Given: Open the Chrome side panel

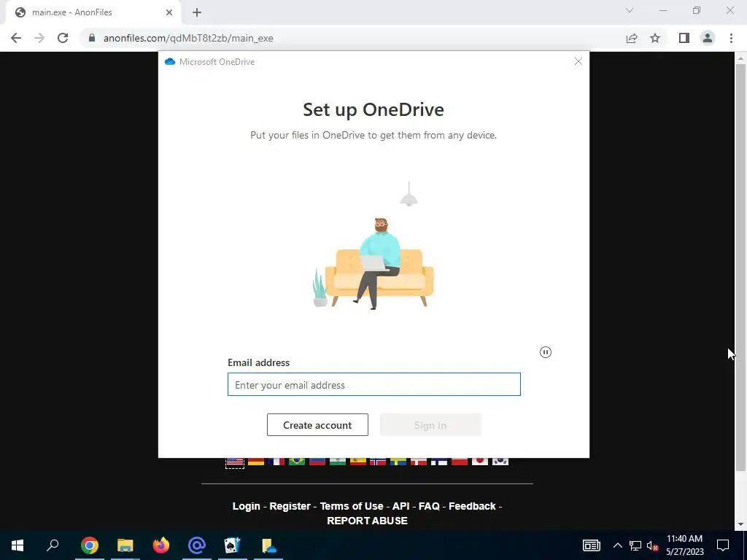Looking at the screenshot, I should tap(684, 38).
